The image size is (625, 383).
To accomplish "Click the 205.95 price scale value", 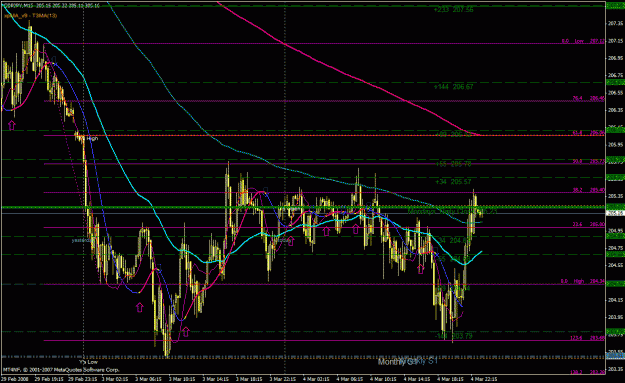I will [x=616, y=144].
